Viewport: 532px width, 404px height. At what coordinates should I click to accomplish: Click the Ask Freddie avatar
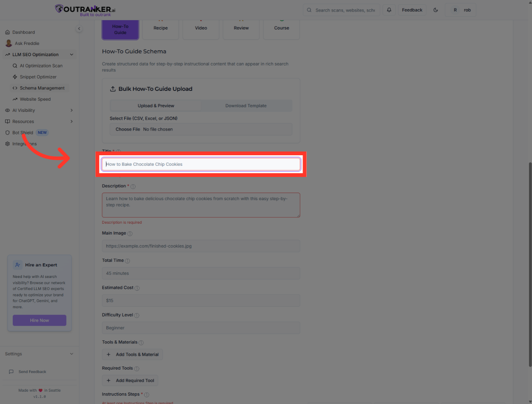pos(9,43)
